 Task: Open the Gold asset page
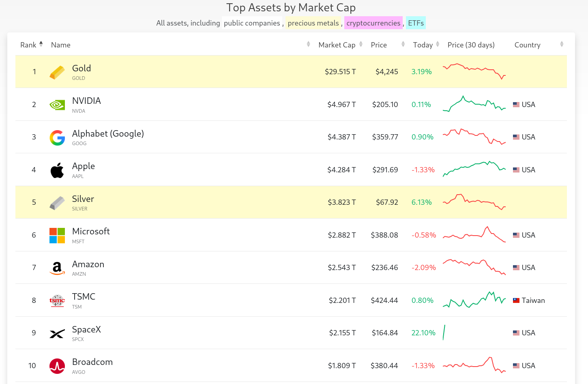pyautogui.click(x=82, y=69)
